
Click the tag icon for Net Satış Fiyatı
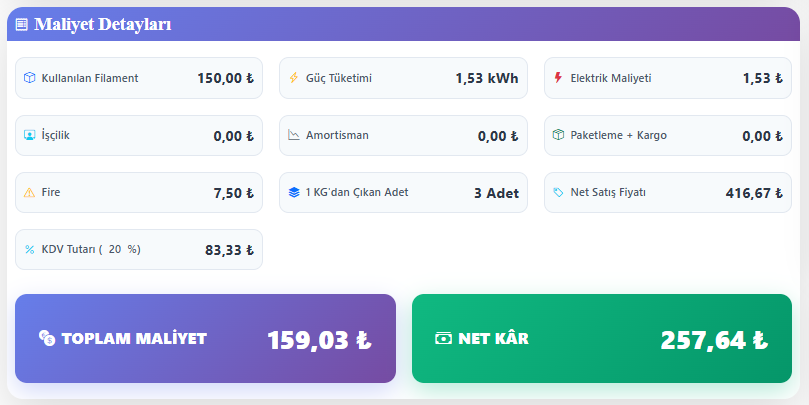tap(558, 192)
